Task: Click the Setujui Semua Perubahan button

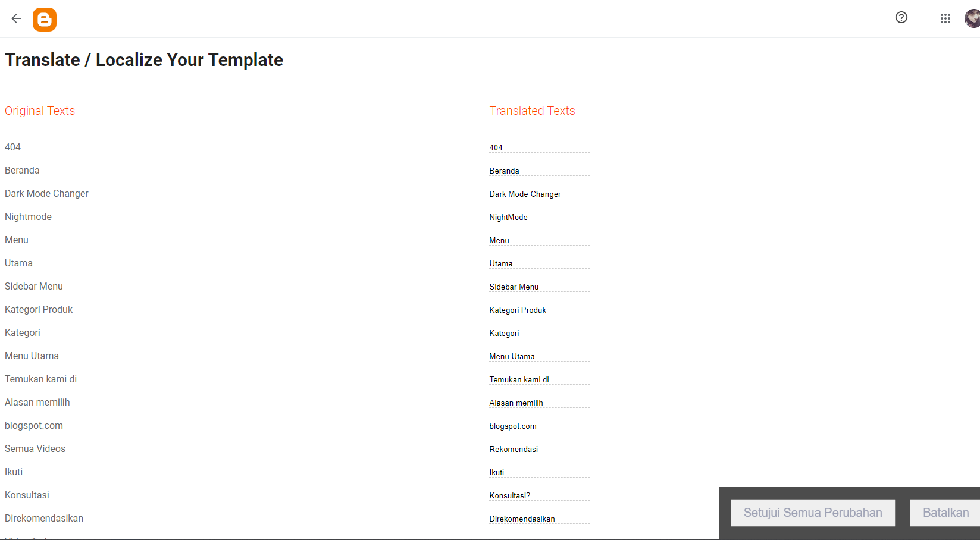Action: click(x=813, y=512)
